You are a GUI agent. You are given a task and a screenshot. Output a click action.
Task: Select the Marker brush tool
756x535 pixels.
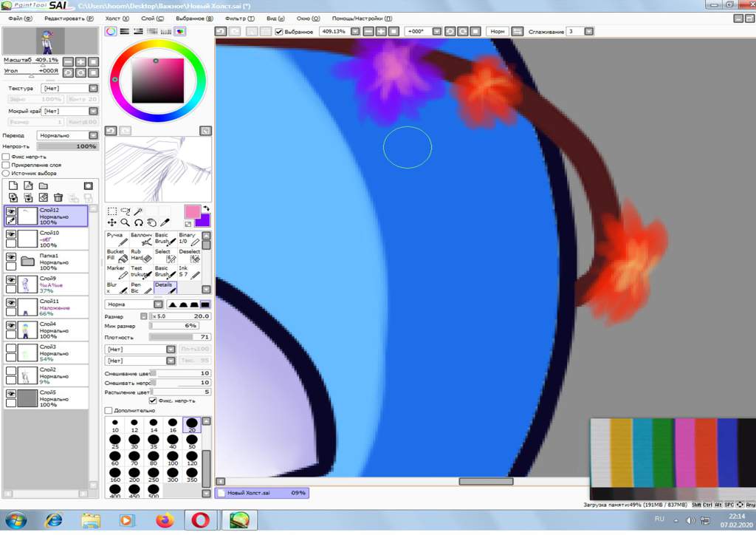pos(117,272)
